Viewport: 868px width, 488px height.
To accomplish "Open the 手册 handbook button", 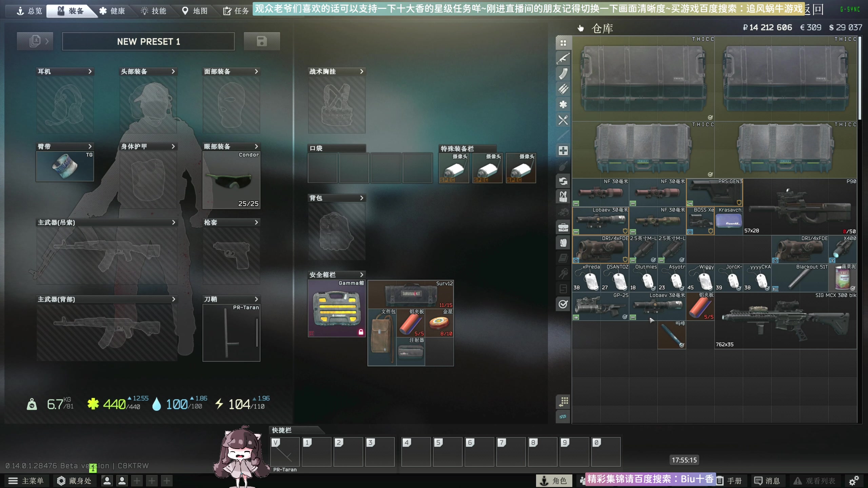I will pyautogui.click(x=729, y=481).
